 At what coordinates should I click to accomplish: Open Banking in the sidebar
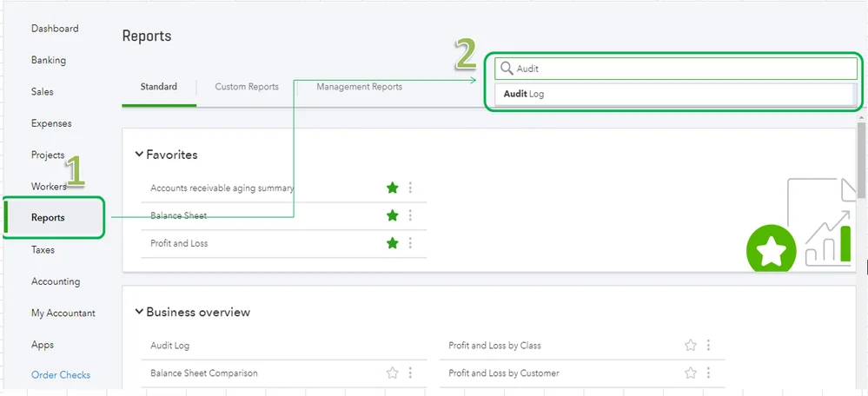pos(49,60)
